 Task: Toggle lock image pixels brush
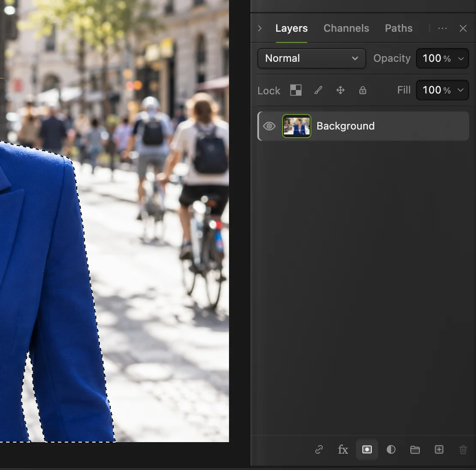pos(318,90)
